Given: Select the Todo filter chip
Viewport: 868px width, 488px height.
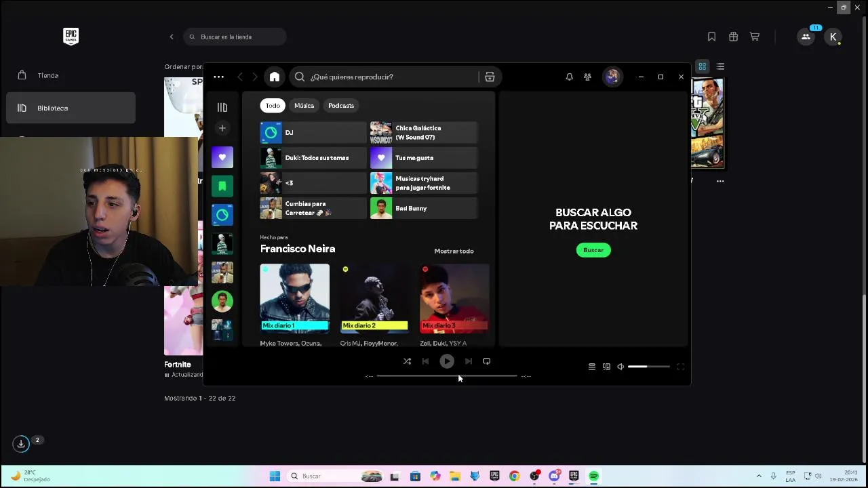Looking at the screenshot, I should click(x=273, y=106).
